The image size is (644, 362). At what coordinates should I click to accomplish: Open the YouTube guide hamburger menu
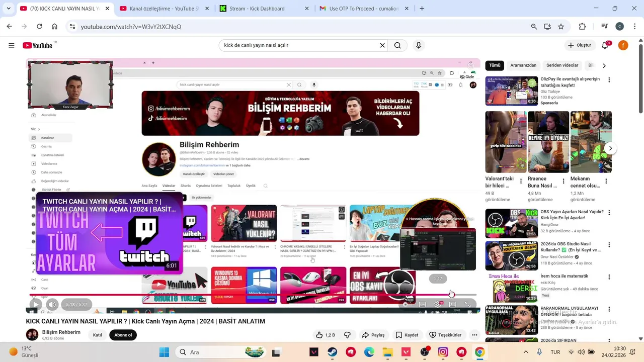pos(11,45)
